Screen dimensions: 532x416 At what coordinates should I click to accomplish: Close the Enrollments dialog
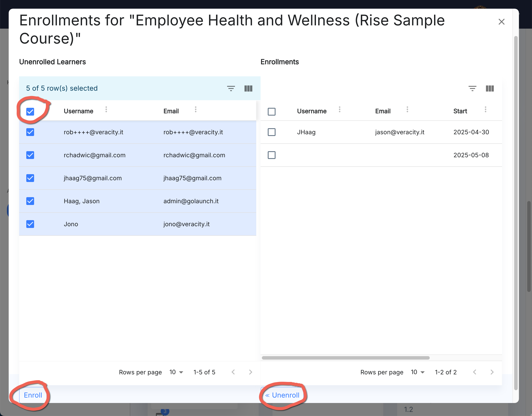pos(501,22)
